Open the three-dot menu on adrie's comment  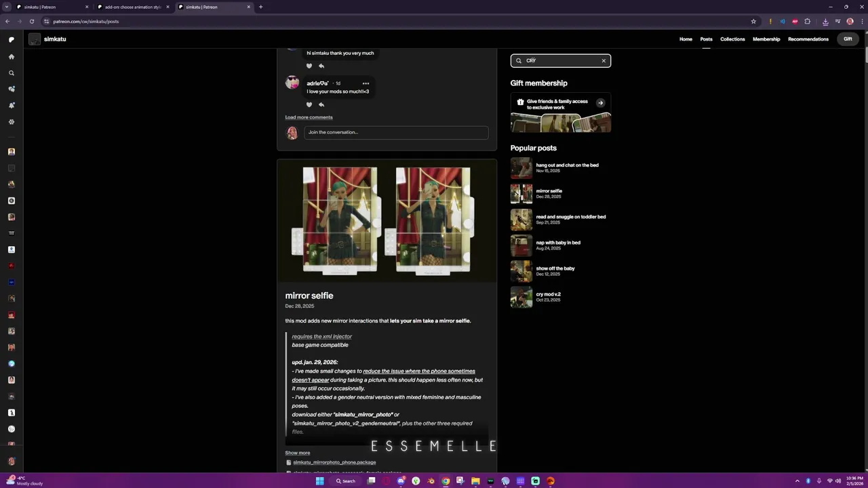point(366,83)
